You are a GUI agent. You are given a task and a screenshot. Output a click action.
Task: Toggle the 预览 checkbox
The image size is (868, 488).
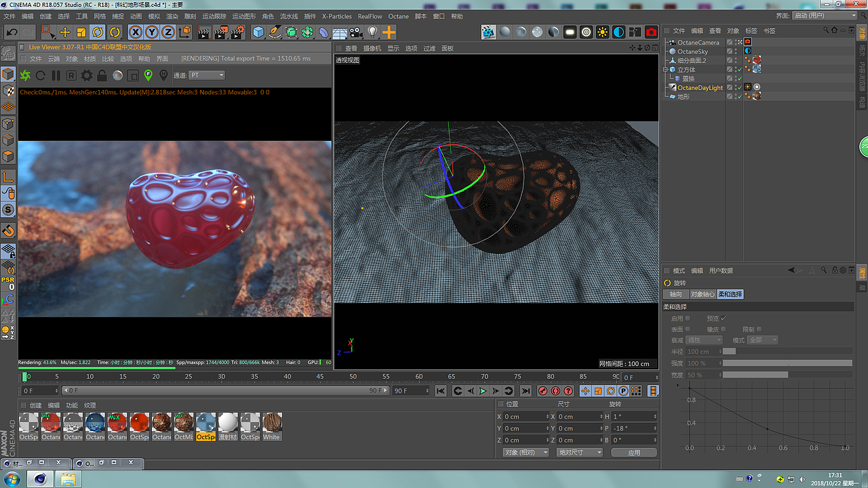724,318
